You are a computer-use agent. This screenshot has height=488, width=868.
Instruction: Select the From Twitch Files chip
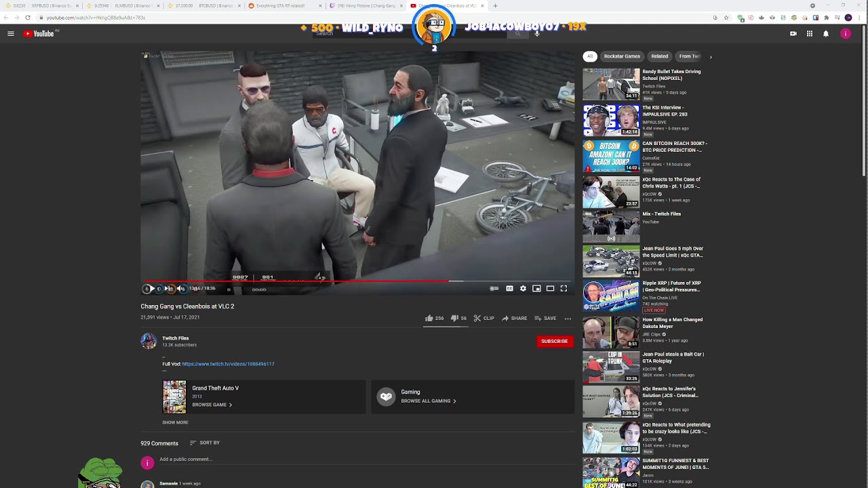click(x=690, y=56)
